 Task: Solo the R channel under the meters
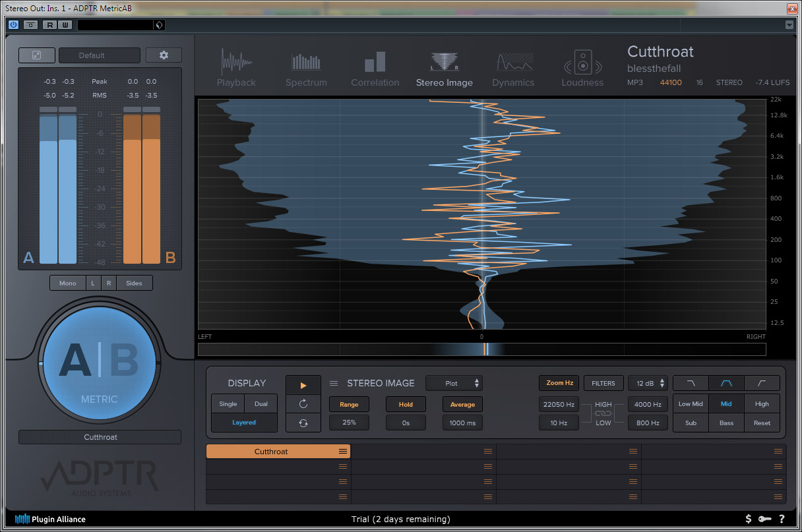pyautogui.click(x=109, y=283)
